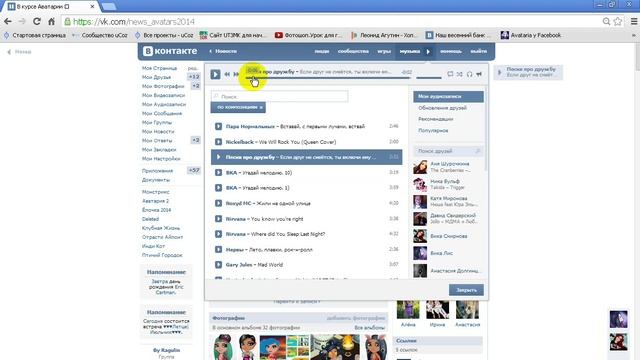
Task: Open 'Мои Аудиозаписи' in the left sidebar
Action: point(164,104)
